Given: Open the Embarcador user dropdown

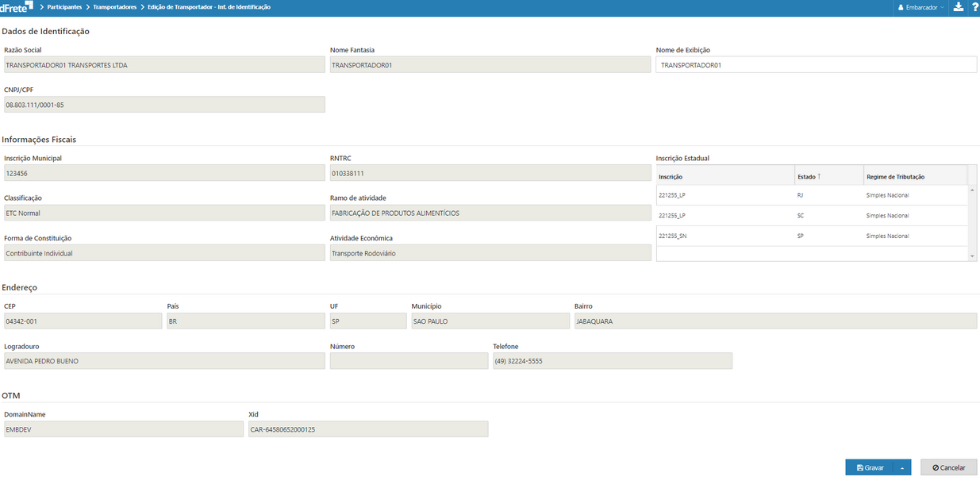Looking at the screenshot, I should pos(921,7).
